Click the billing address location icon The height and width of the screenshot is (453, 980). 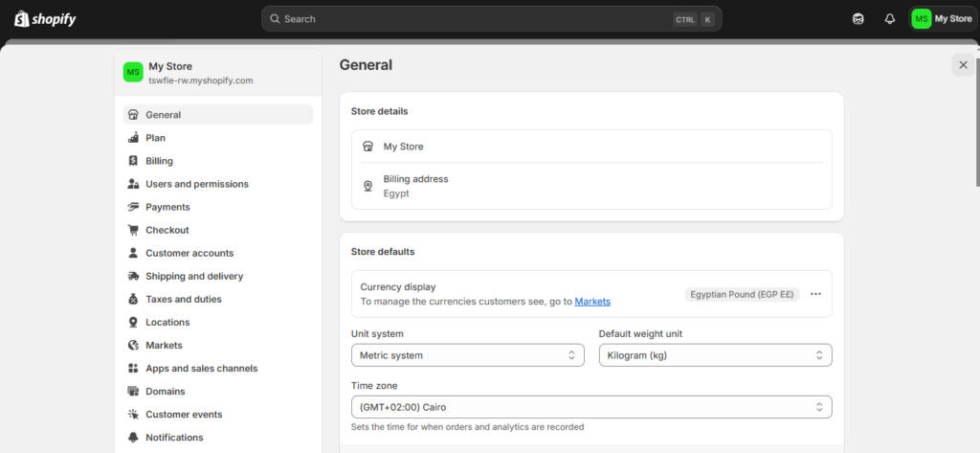[368, 186]
